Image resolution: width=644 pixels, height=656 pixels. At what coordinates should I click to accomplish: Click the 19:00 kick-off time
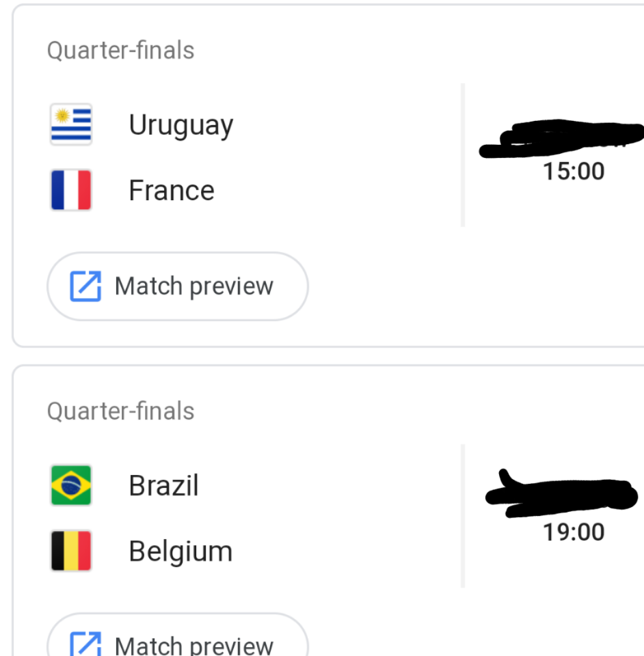click(x=574, y=532)
